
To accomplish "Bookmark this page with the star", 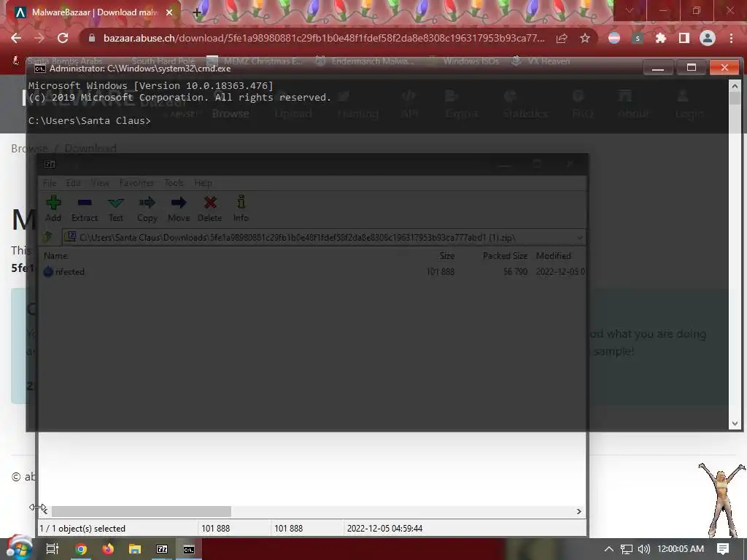I will [585, 38].
